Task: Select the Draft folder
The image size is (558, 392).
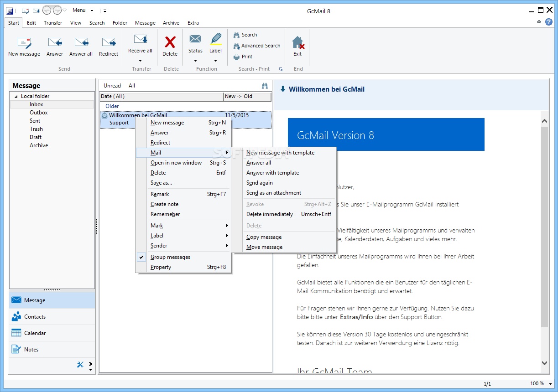Action: 36,137
